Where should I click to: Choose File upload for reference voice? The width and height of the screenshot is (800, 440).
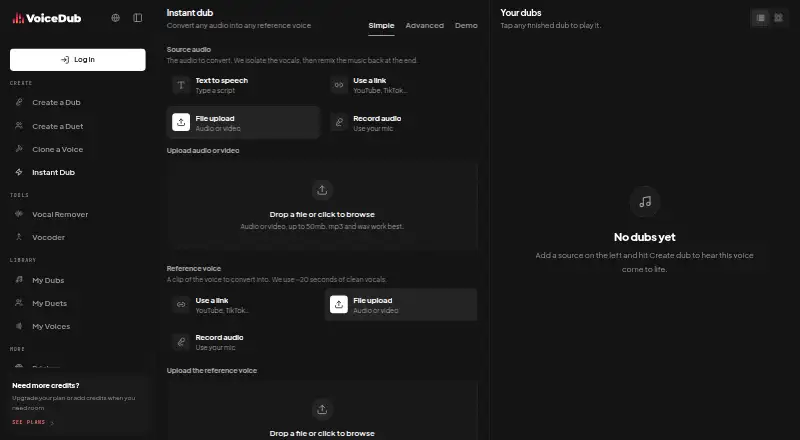(x=401, y=305)
